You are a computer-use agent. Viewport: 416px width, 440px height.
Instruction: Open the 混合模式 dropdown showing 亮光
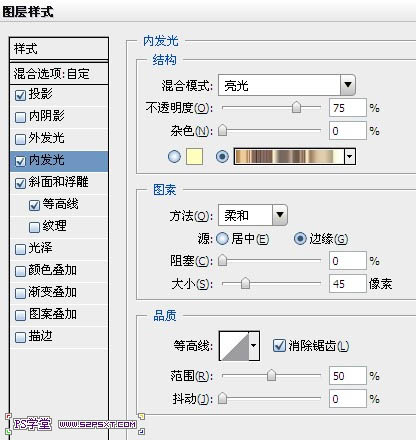pos(287,85)
